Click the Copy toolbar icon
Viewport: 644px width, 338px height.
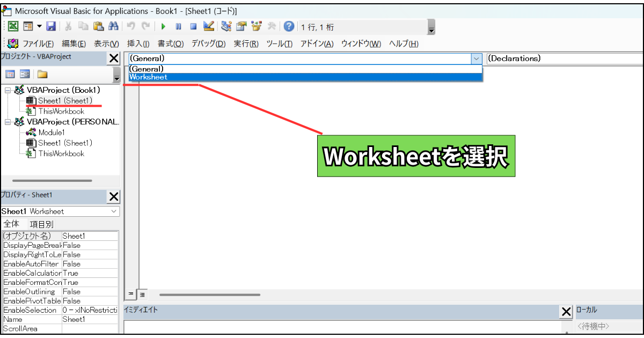(83, 26)
